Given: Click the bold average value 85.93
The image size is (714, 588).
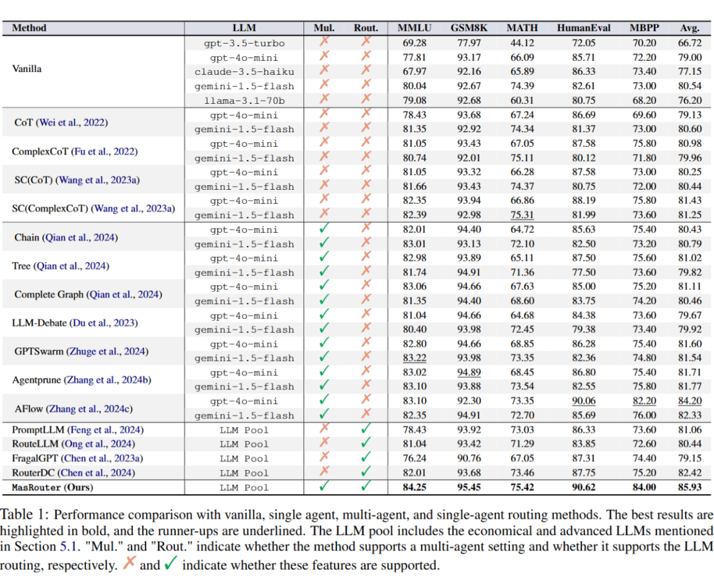Looking at the screenshot, I should [x=690, y=487].
